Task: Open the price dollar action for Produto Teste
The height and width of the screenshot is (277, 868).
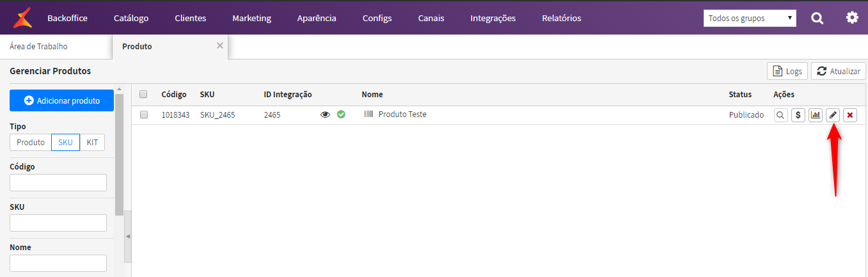Action: 798,115
